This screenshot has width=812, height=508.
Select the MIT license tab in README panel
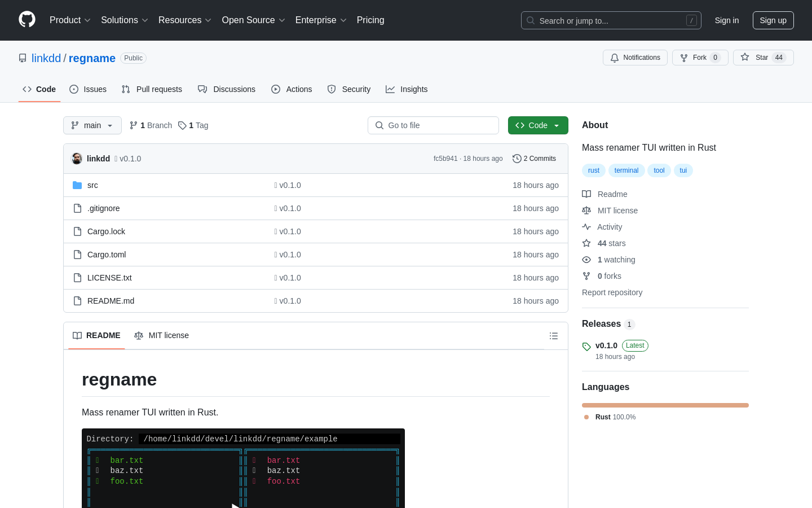pos(161,335)
